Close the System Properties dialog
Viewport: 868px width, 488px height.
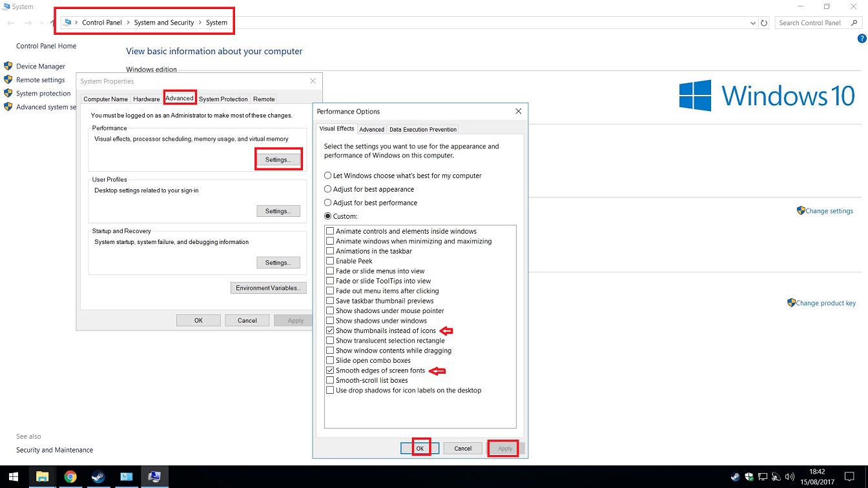pyautogui.click(x=313, y=81)
